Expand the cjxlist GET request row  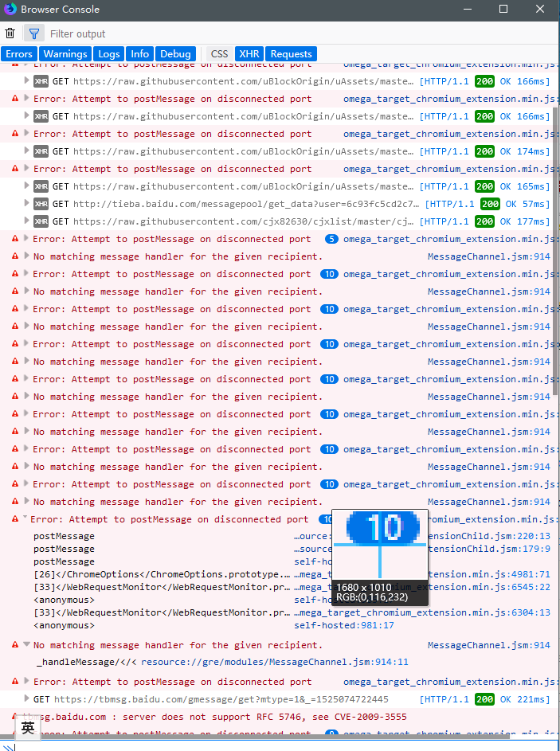click(27, 221)
